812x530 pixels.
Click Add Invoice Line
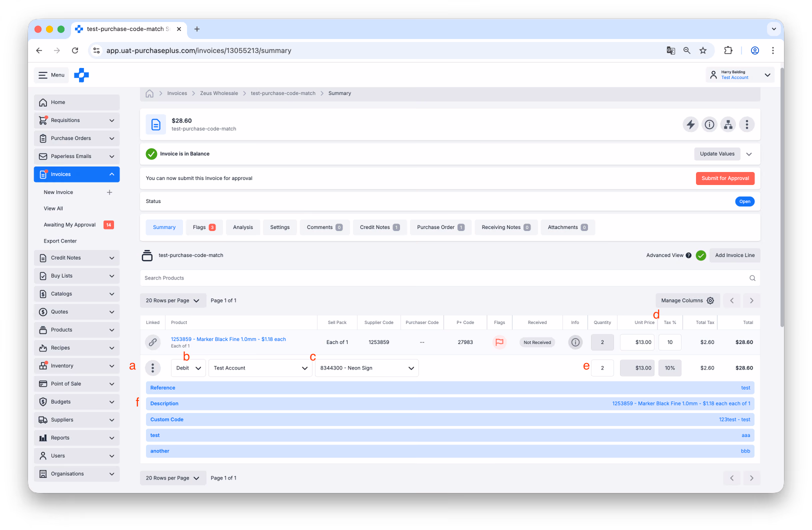click(735, 255)
